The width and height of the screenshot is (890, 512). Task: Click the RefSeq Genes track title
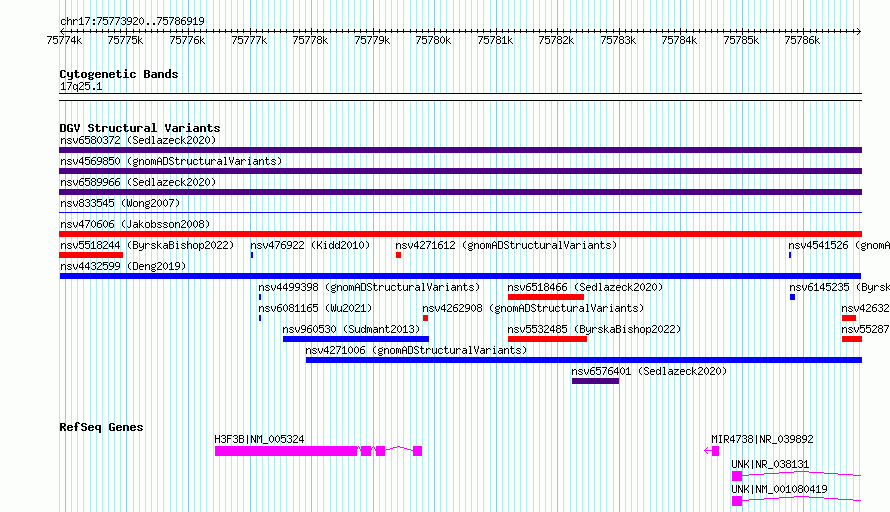click(101, 427)
